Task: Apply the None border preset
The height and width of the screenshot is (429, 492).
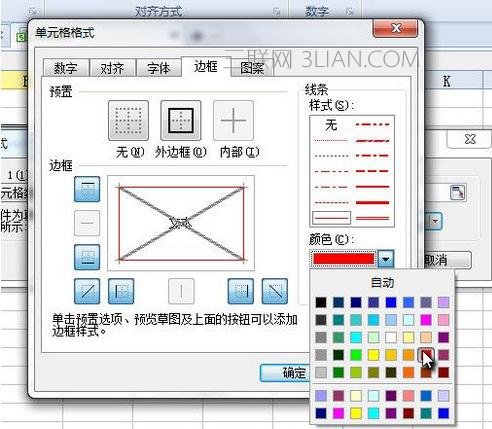Action: tap(128, 121)
